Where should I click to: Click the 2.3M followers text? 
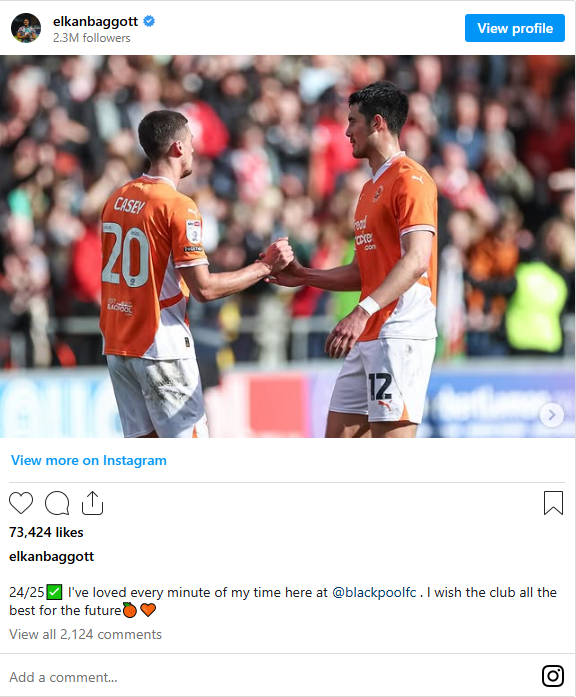pos(92,38)
